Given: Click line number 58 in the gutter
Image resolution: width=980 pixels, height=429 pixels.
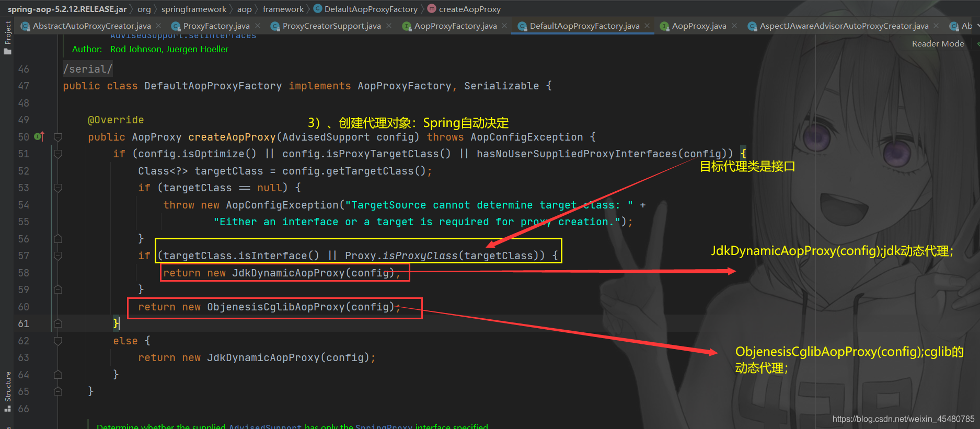Looking at the screenshot, I should [24, 273].
